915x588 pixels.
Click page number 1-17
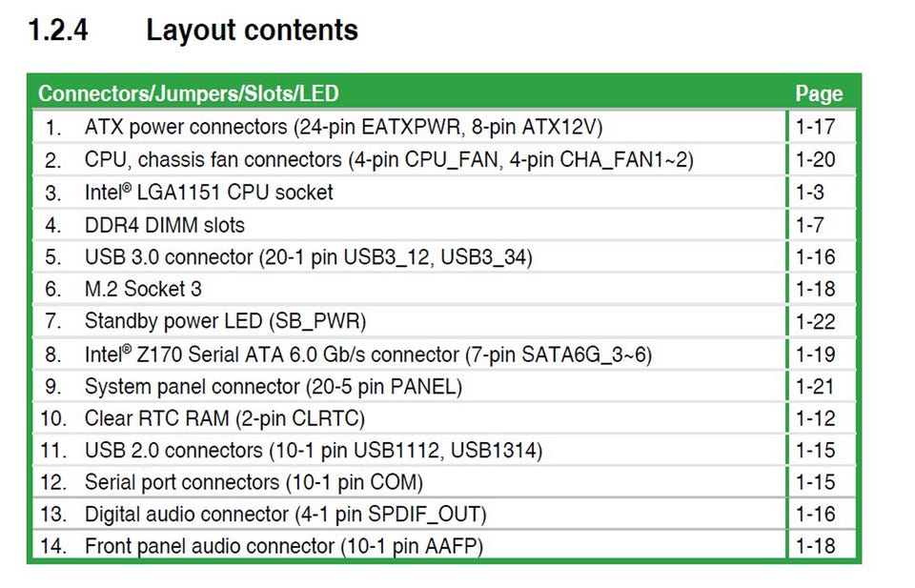click(815, 127)
